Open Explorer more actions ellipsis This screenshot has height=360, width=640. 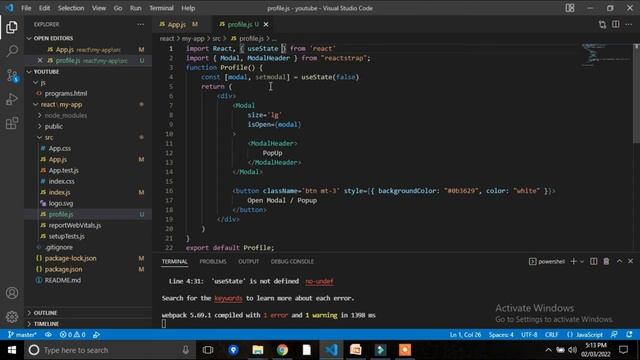[140, 24]
